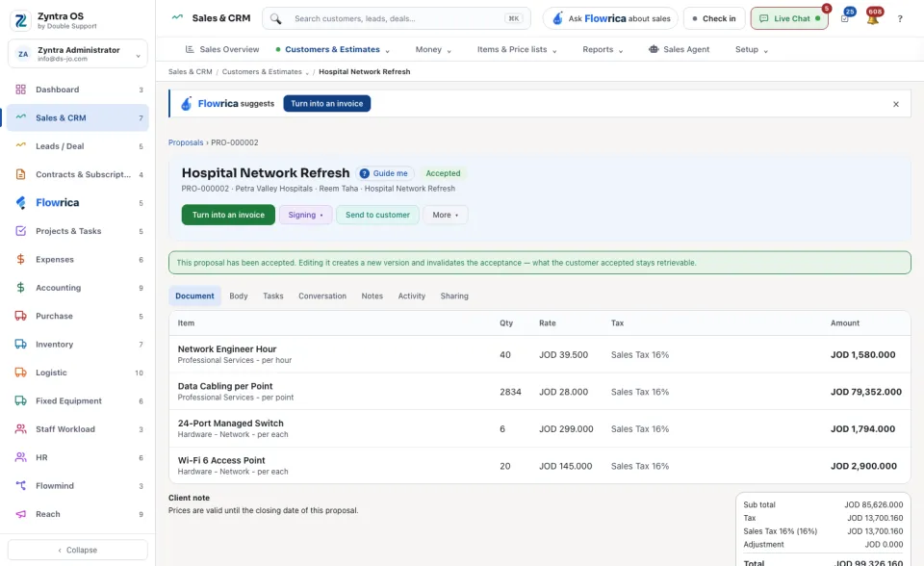Click the Zyntra OS logo icon
This screenshot has height=566, width=924.
click(x=20, y=20)
